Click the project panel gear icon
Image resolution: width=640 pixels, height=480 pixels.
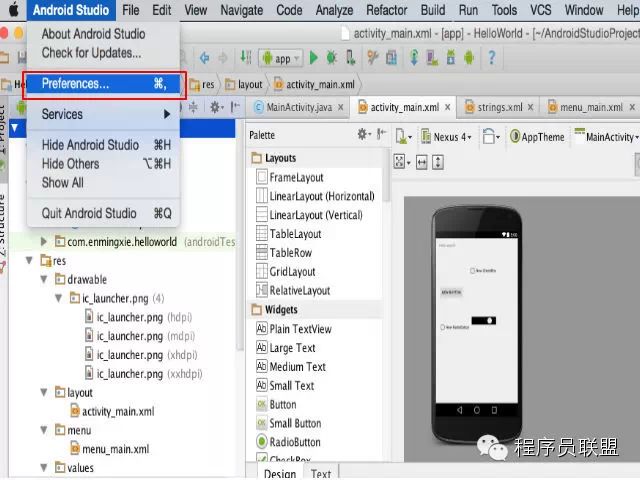216,107
